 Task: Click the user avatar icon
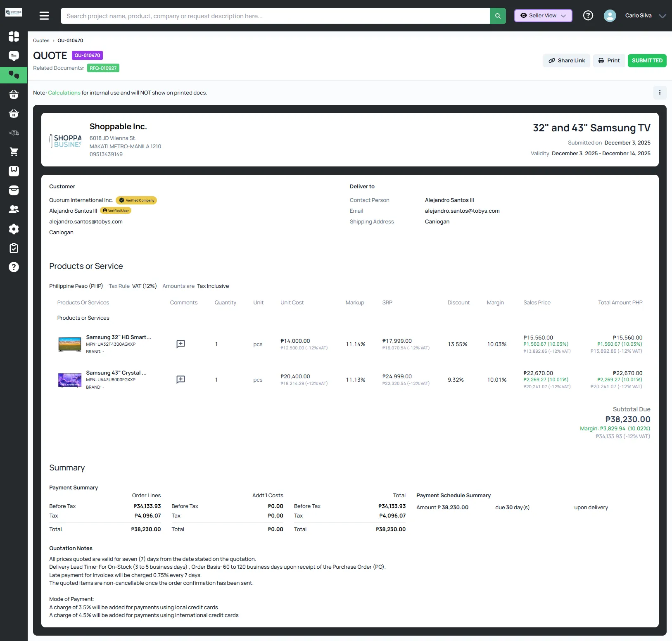coord(610,16)
